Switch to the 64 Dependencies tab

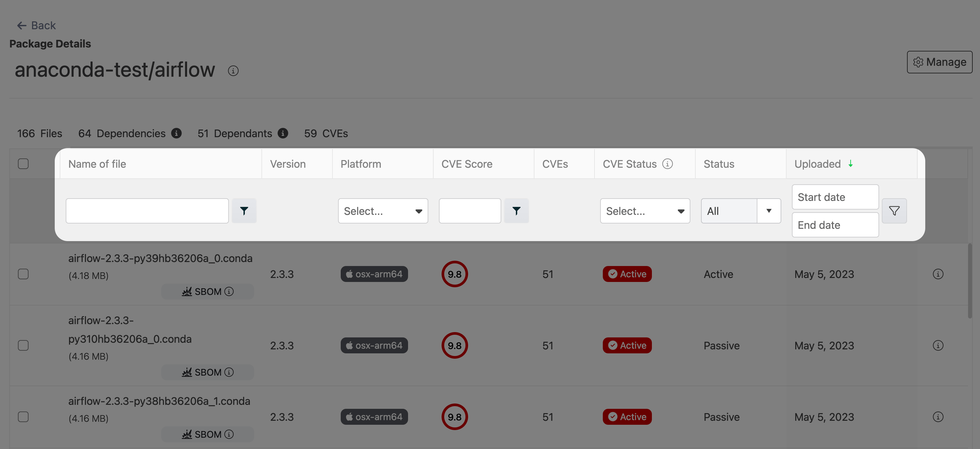pyautogui.click(x=122, y=133)
